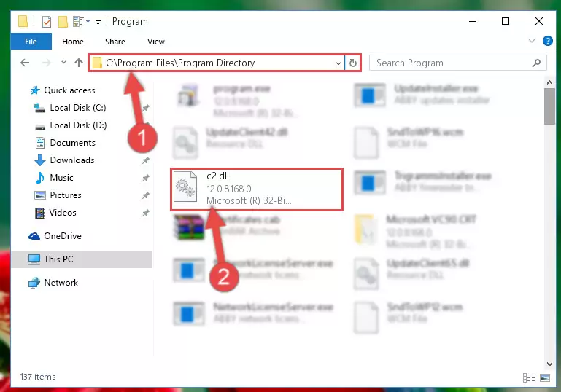
Task: Select the WinRAR archive .cab file icon
Action: (x=189, y=227)
